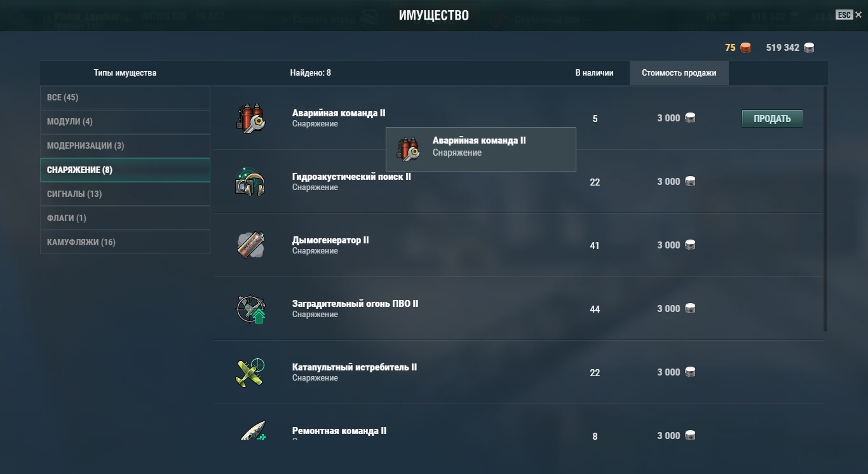Open the МОДУЛИ (4) category
868x474 pixels.
coord(125,121)
